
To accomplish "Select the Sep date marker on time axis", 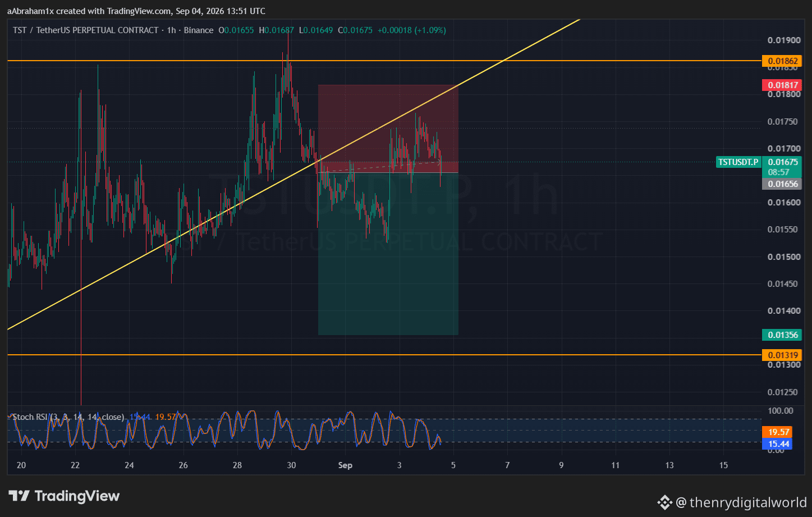I will coord(345,465).
